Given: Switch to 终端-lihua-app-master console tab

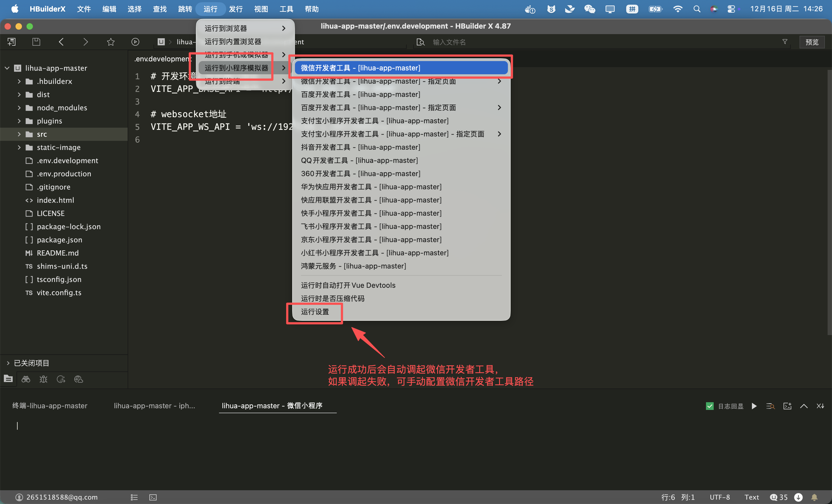Looking at the screenshot, I should point(50,406).
